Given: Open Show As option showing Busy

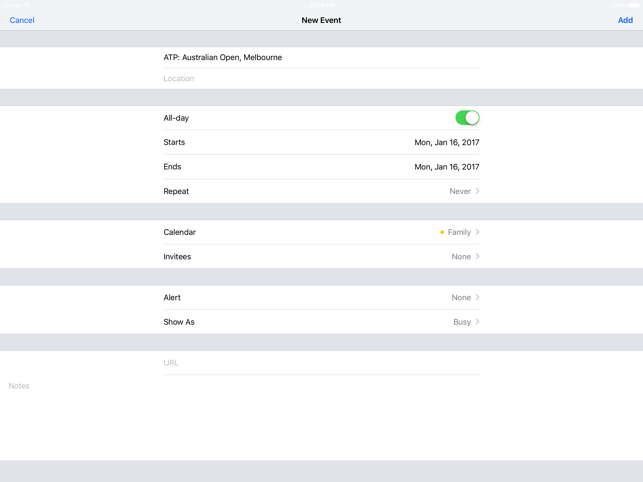Looking at the screenshot, I should [321, 322].
